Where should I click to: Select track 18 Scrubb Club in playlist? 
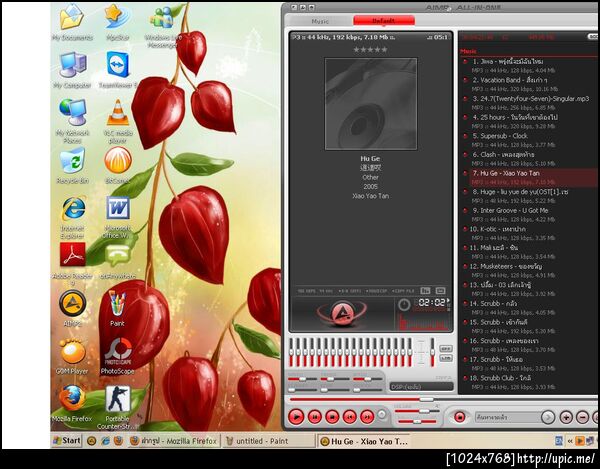pyautogui.click(x=530, y=382)
